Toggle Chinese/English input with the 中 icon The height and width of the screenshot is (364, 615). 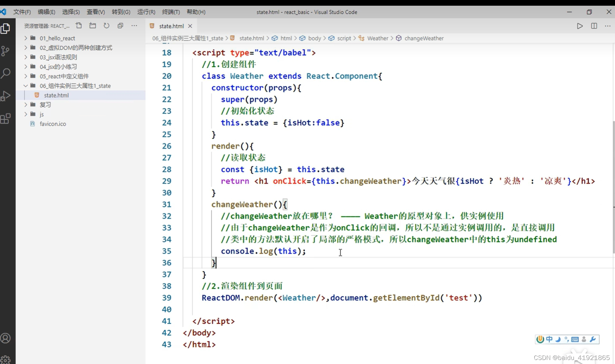click(x=549, y=340)
